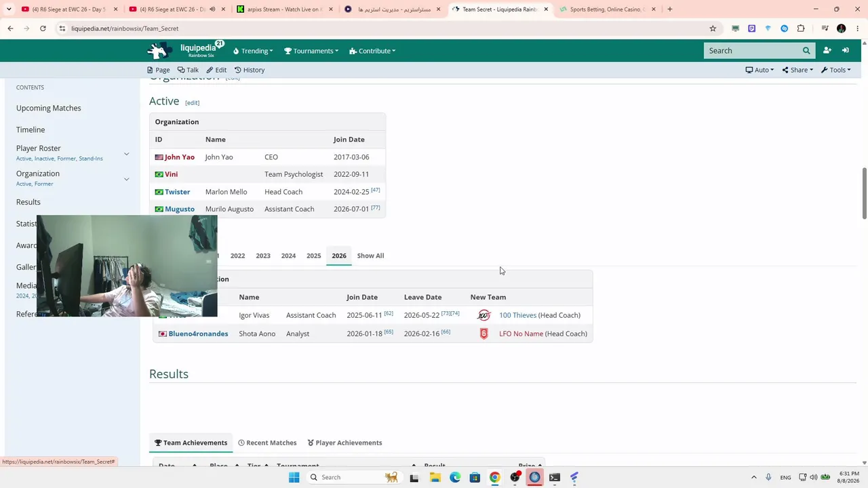Open File Explorer from the taskbar
Viewport: 868px width, 488px height.
click(435, 477)
